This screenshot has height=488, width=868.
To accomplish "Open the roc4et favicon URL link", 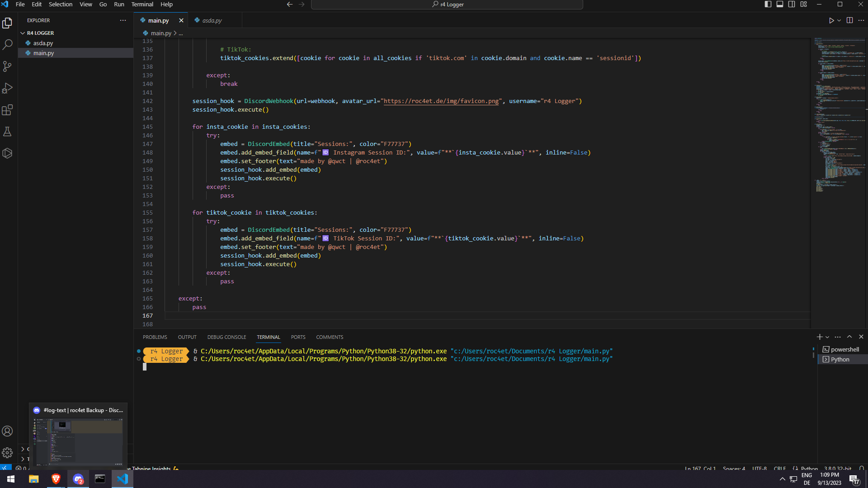I will click(441, 101).
